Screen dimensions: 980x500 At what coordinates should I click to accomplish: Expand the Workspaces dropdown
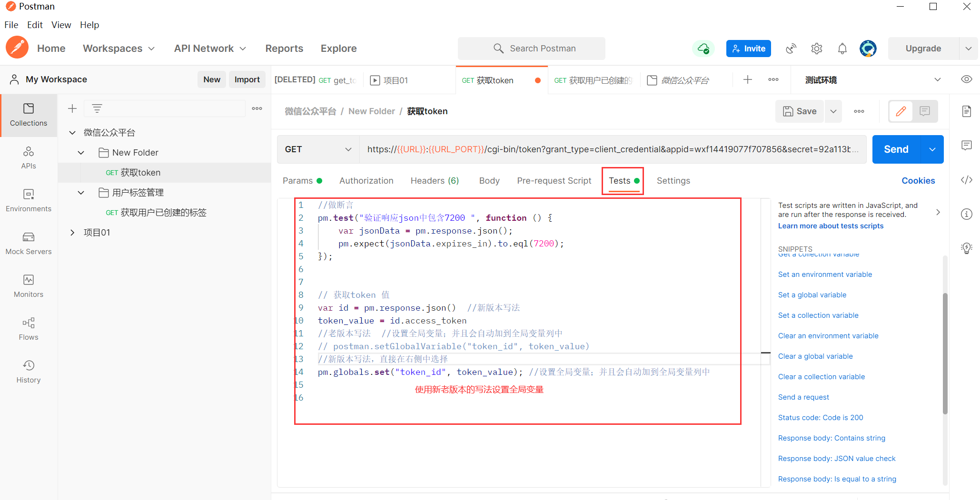tap(119, 49)
